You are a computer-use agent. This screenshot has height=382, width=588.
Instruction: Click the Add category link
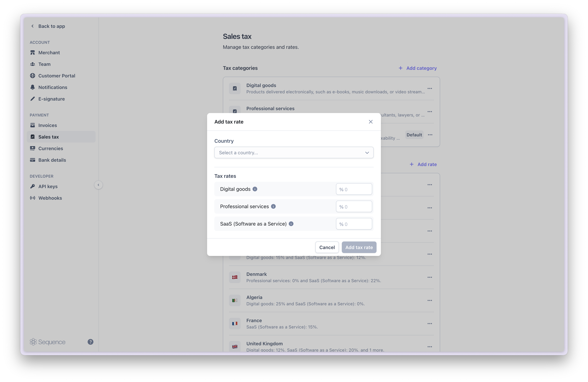click(417, 68)
